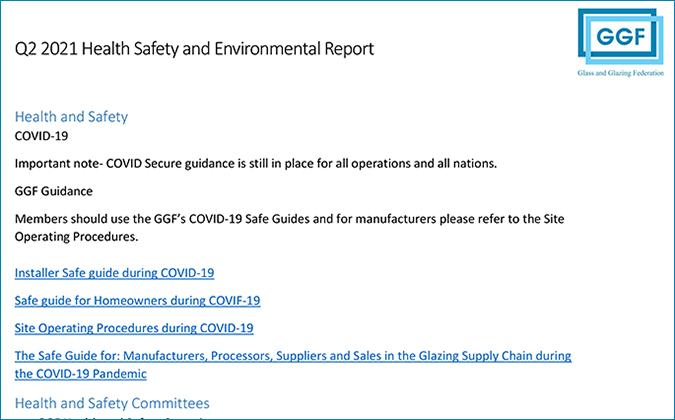Click 'Environmental Report' in the title

pyautogui.click(x=294, y=49)
